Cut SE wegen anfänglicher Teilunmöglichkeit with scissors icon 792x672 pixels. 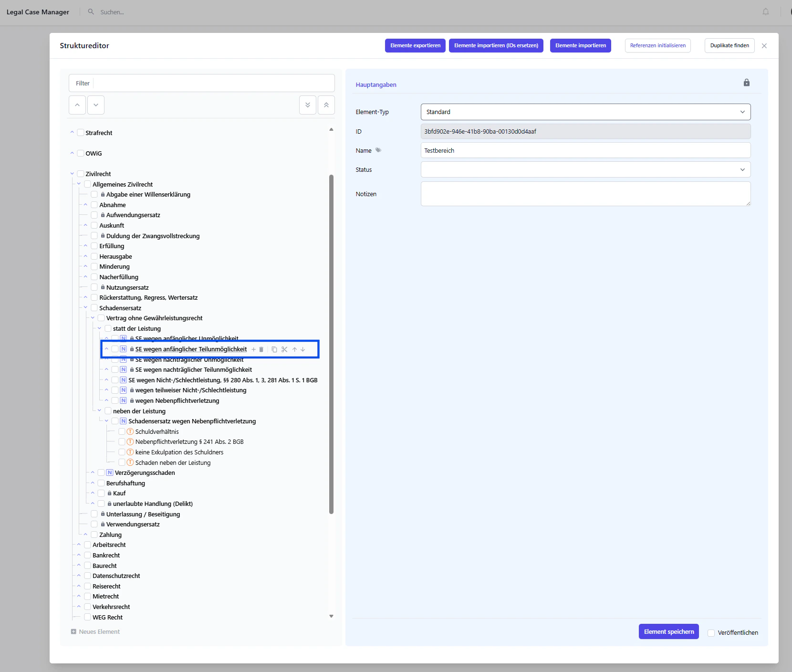coord(284,349)
